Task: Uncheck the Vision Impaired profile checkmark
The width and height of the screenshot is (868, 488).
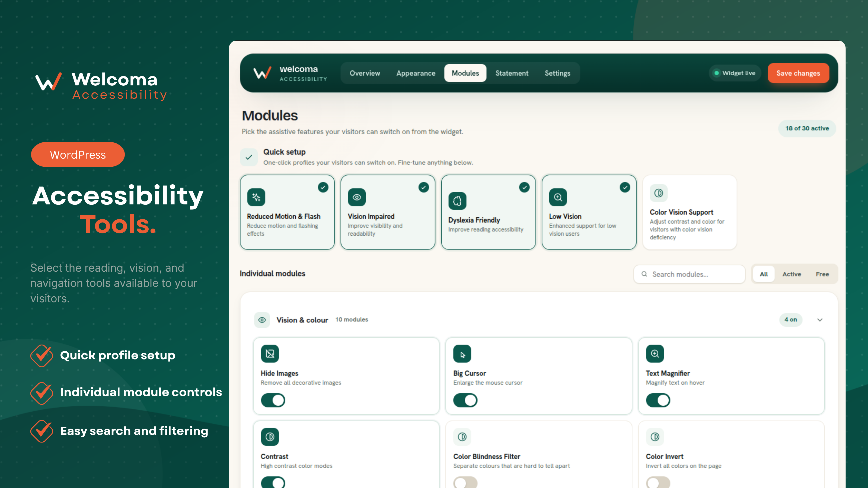Action: click(x=424, y=187)
